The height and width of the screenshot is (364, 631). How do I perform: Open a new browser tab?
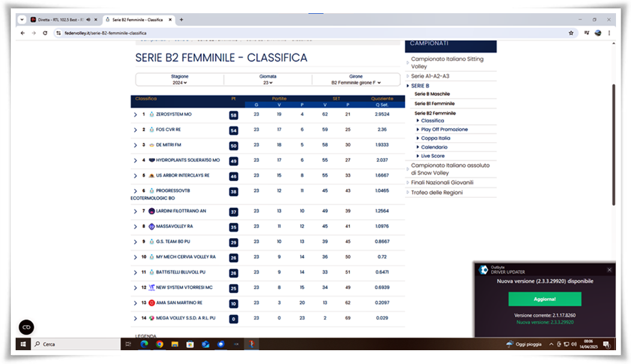click(x=181, y=19)
